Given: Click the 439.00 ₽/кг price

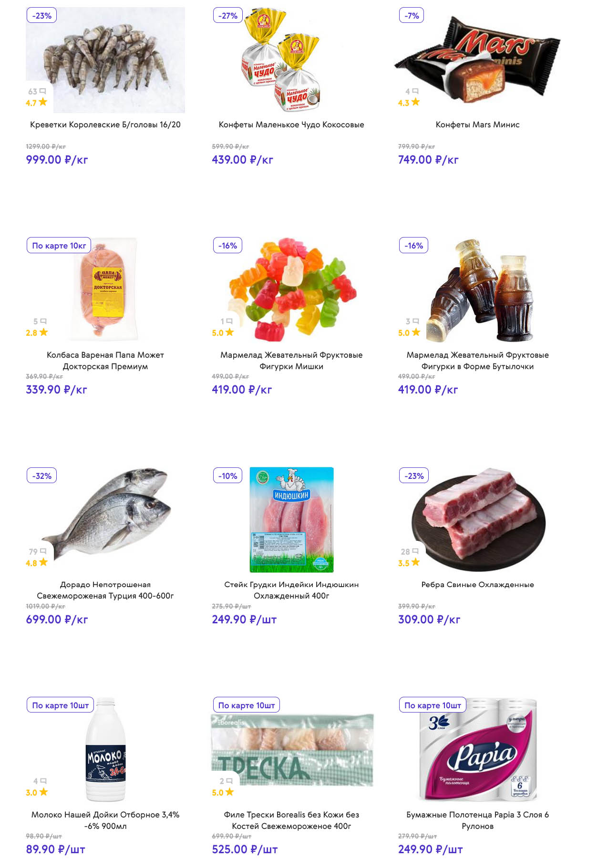Looking at the screenshot, I should pos(243,160).
